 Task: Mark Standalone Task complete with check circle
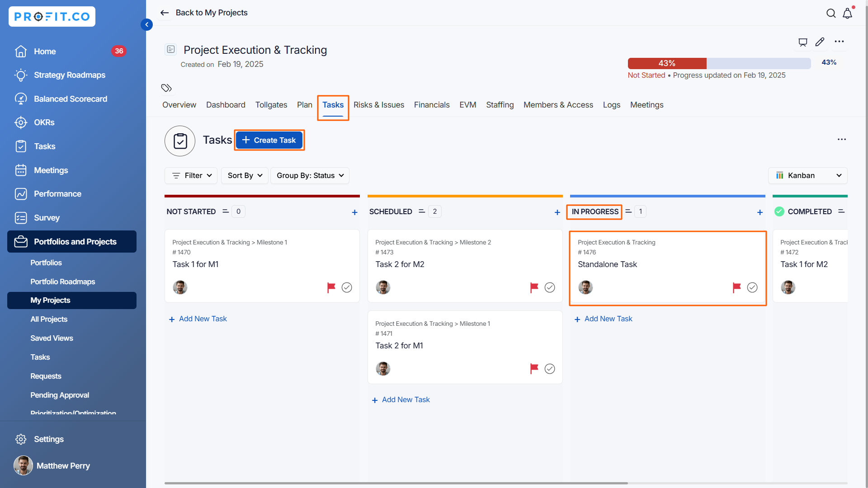(x=752, y=287)
